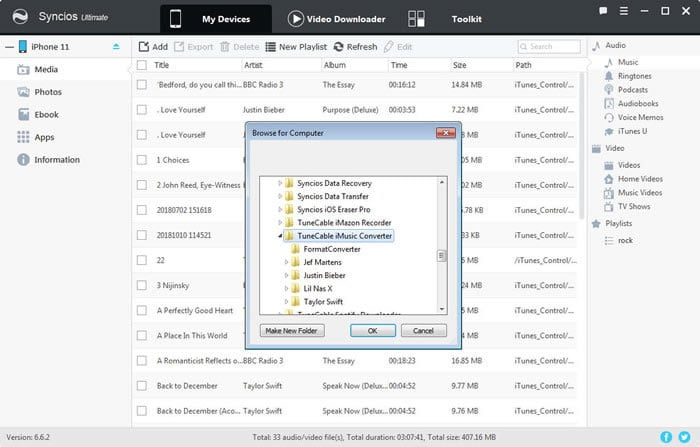The image size is (700, 447).
Task: Click the Add toolbar button
Action: [x=153, y=47]
